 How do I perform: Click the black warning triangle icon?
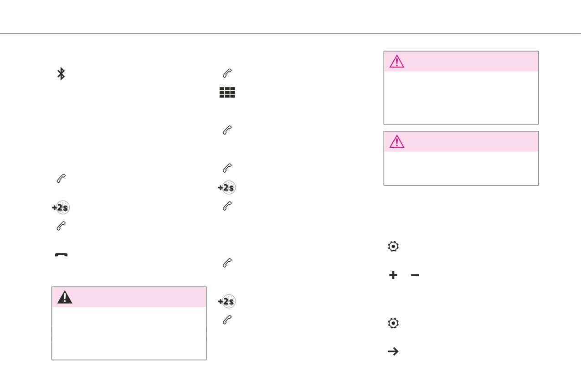(x=65, y=297)
